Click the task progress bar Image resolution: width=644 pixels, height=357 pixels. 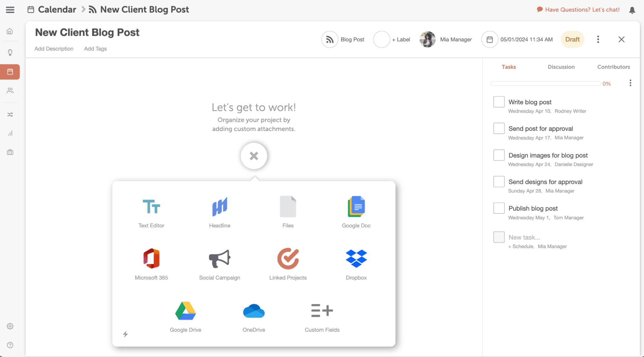(x=545, y=84)
